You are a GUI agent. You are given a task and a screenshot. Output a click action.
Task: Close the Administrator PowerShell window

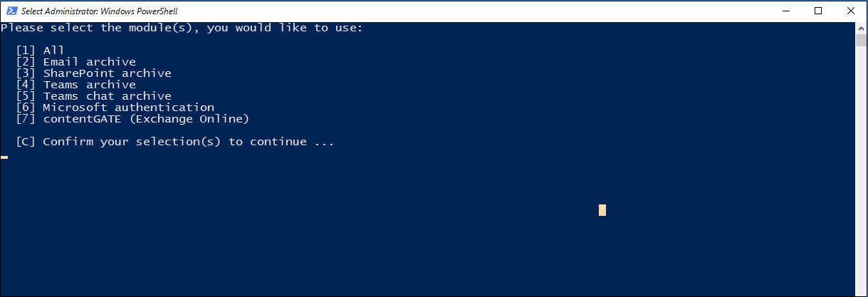click(x=851, y=11)
